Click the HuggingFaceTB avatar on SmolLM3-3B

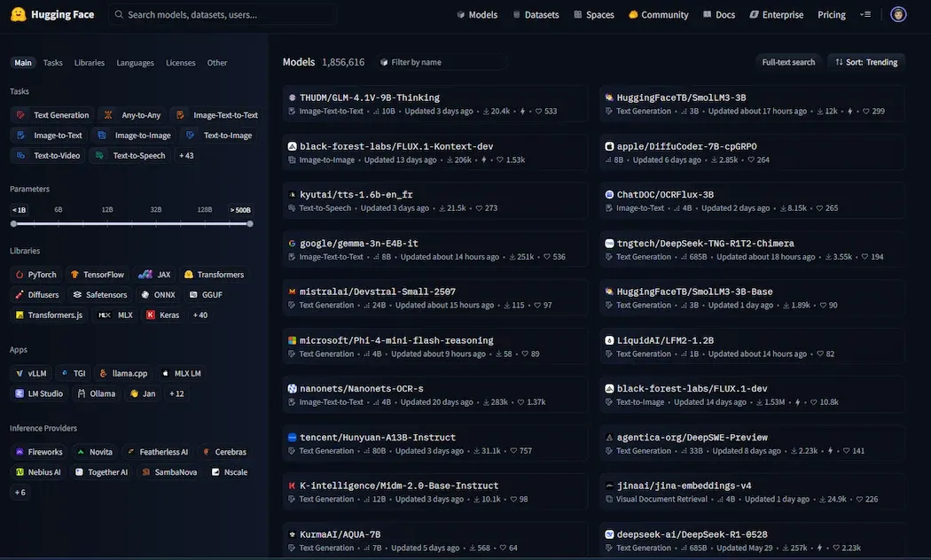click(x=609, y=97)
